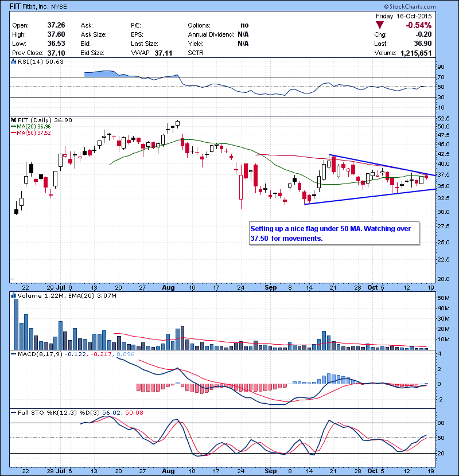This screenshot has width=459, height=476.
Task: Click the upper blue descending trendline
Action: (383, 165)
